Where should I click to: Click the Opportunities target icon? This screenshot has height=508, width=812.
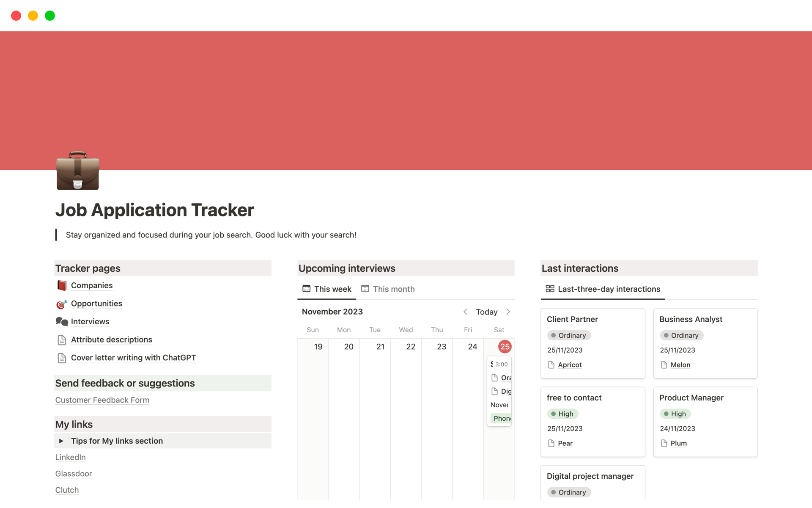[x=62, y=304]
